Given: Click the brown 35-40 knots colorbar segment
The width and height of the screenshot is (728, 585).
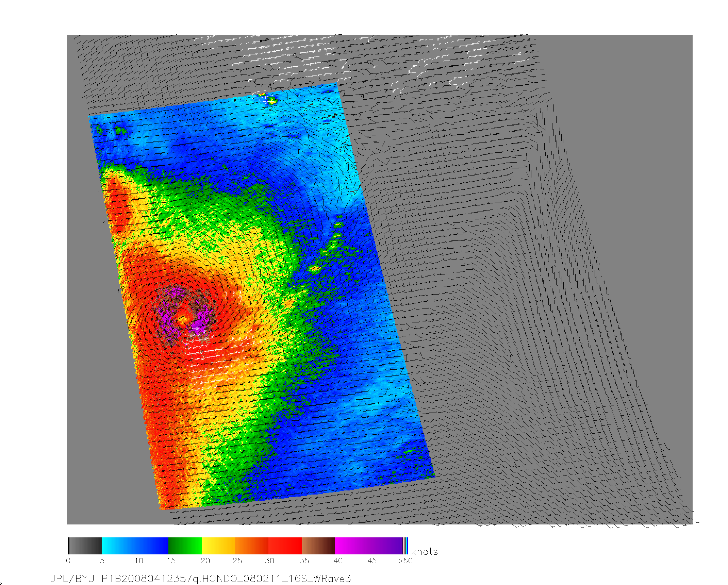Looking at the screenshot, I should [318, 546].
